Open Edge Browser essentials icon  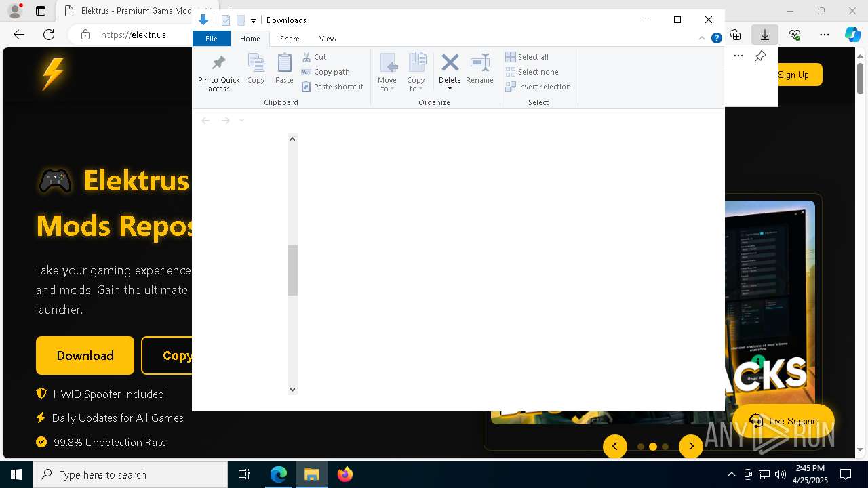pos(795,35)
